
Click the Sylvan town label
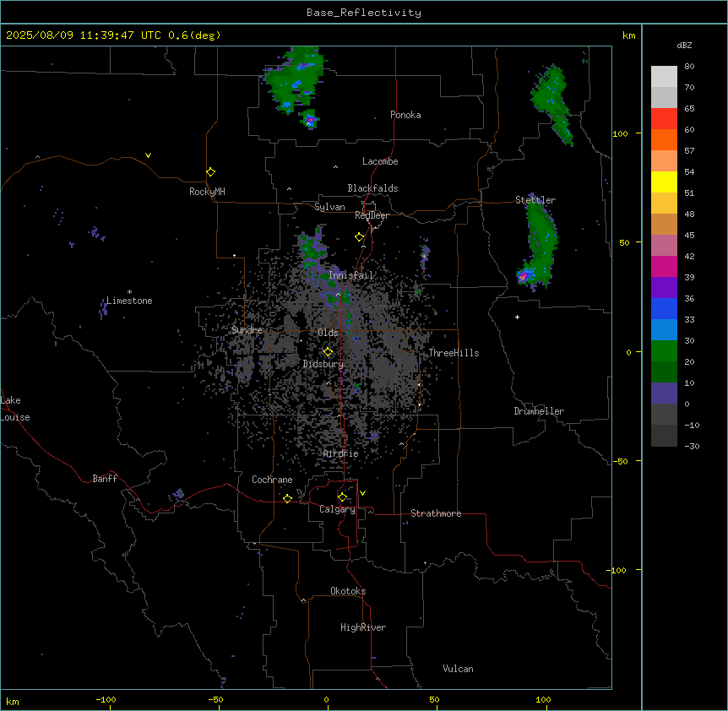pos(329,207)
